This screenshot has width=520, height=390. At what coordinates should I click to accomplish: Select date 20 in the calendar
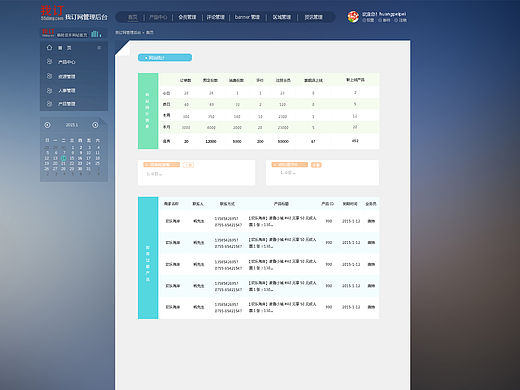(x=55, y=163)
